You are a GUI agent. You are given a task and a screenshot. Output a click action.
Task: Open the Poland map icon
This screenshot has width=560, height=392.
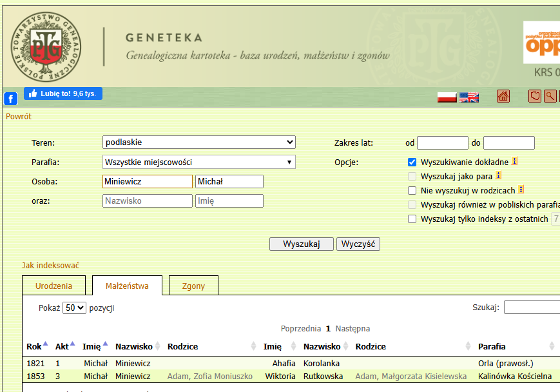click(x=535, y=96)
